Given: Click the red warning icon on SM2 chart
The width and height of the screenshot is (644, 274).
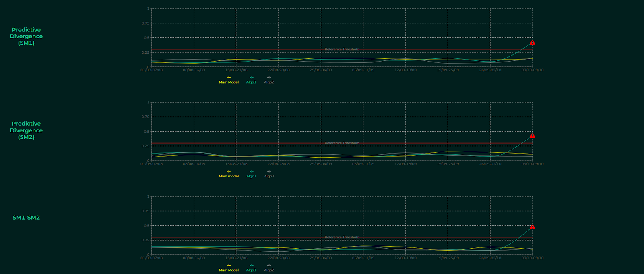Looking at the screenshot, I should 532,136.
